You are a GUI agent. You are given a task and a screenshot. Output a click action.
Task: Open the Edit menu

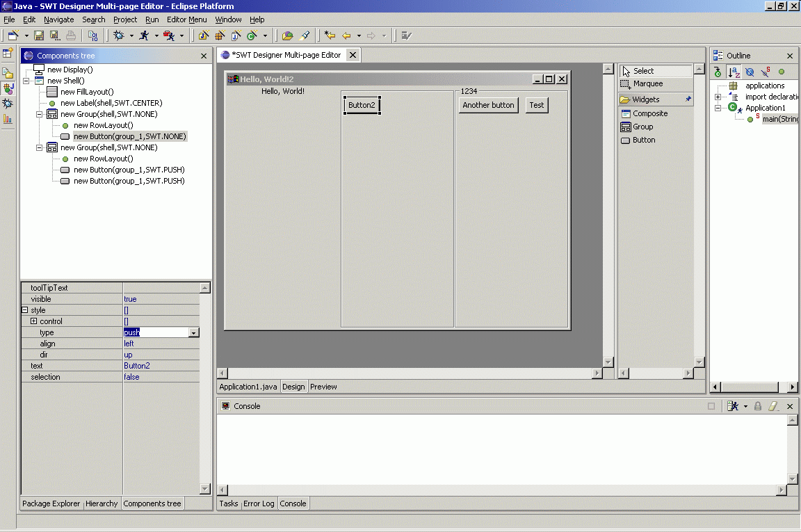coord(29,19)
